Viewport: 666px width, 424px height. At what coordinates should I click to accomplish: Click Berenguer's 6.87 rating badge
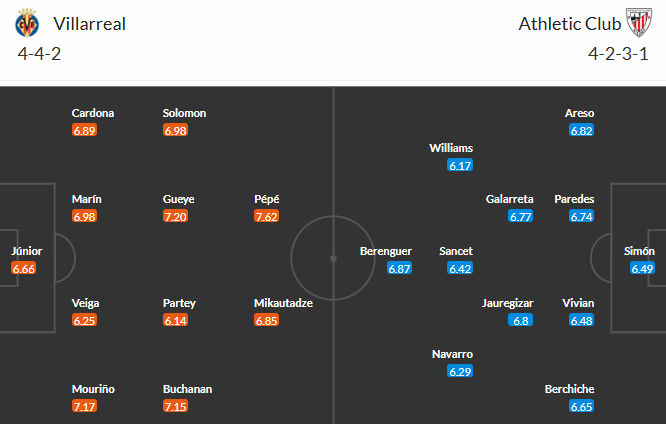coord(400,269)
